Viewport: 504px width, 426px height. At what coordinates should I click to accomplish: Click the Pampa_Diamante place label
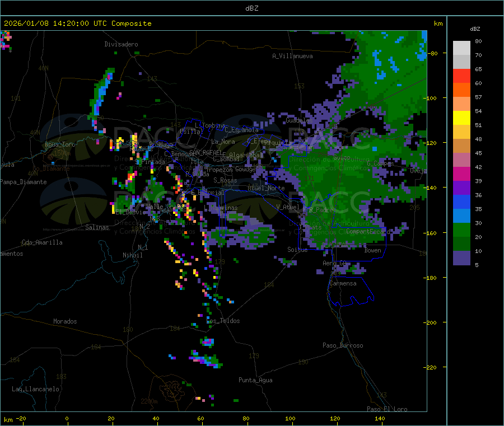24,182
